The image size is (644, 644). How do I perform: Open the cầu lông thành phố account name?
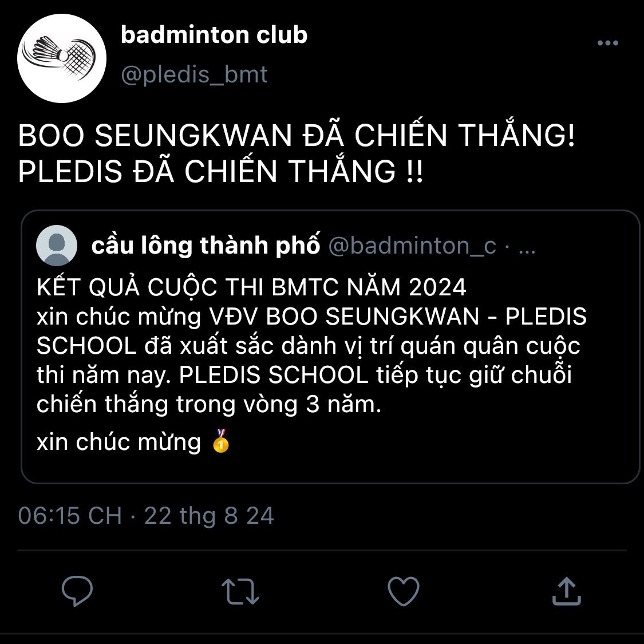click(x=206, y=245)
